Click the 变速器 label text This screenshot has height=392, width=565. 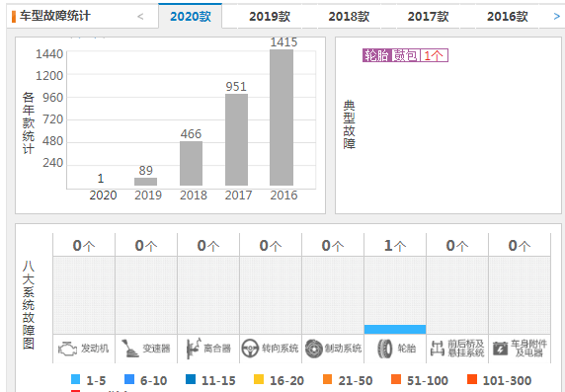point(156,349)
